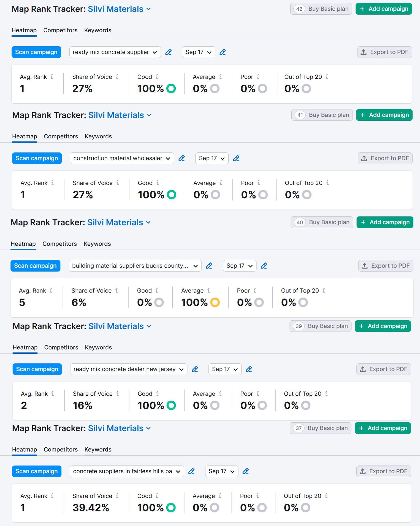
Task: Open Sep 17 date dropdown beside 'fairless hills pa'
Action: [x=221, y=471]
